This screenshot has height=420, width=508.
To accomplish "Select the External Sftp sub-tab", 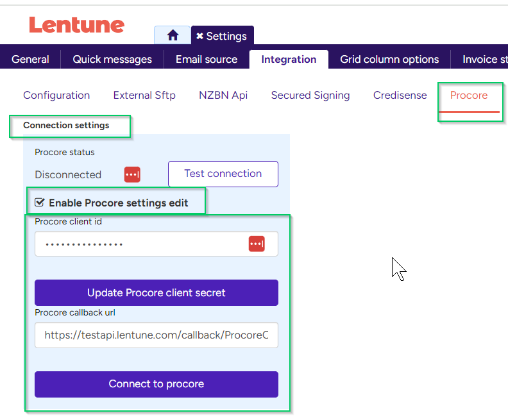I will click(x=144, y=96).
